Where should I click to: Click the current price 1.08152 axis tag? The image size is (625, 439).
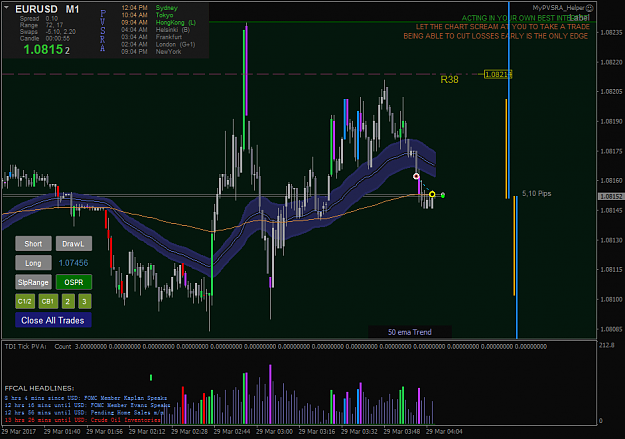click(611, 197)
